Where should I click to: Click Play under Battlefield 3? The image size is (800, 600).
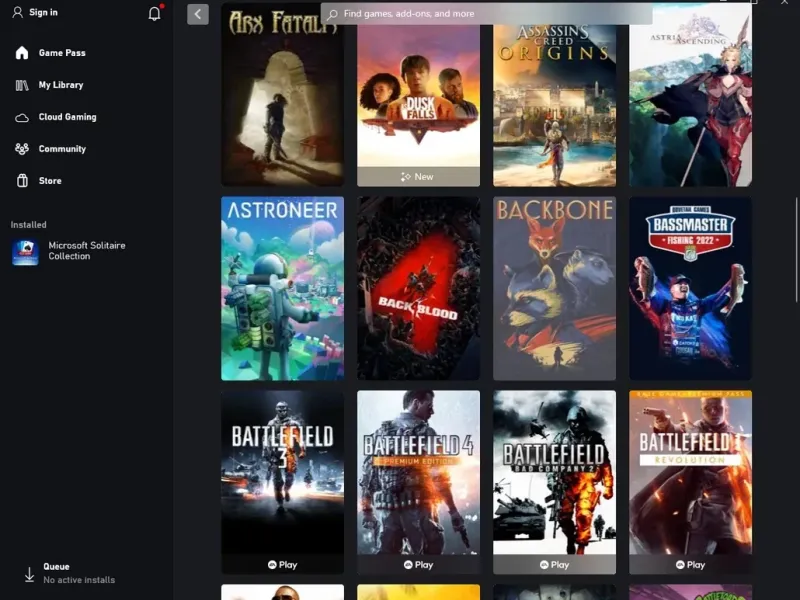pyautogui.click(x=282, y=565)
